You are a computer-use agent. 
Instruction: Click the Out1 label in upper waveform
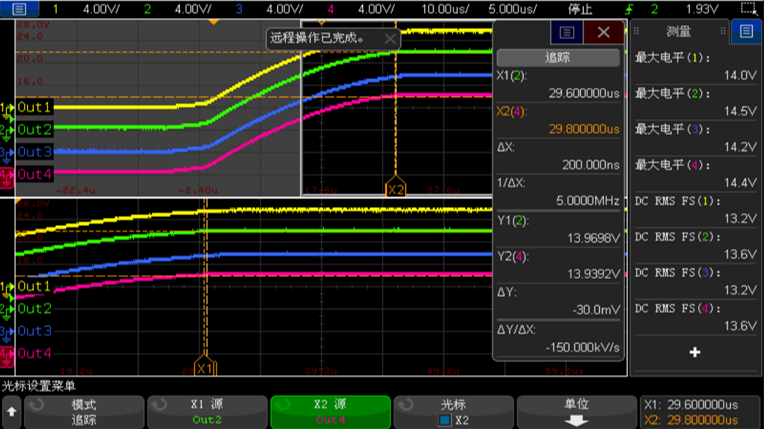click(34, 107)
